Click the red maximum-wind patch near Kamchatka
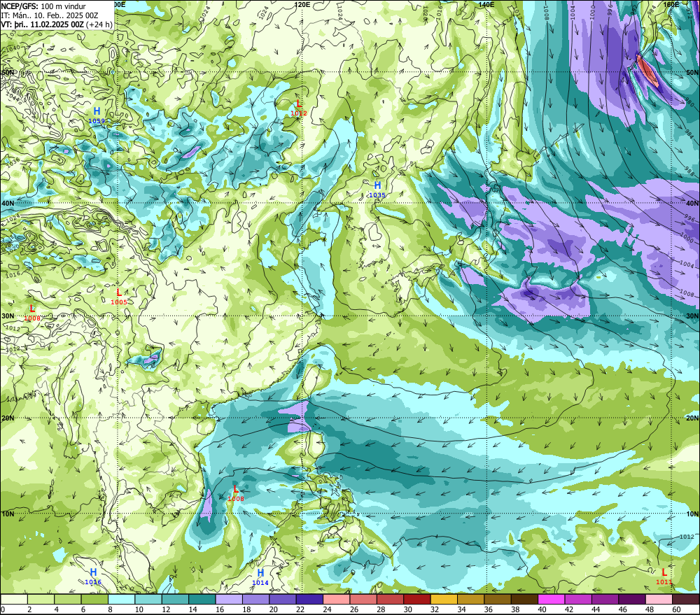700x615 pixels. (647, 71)
